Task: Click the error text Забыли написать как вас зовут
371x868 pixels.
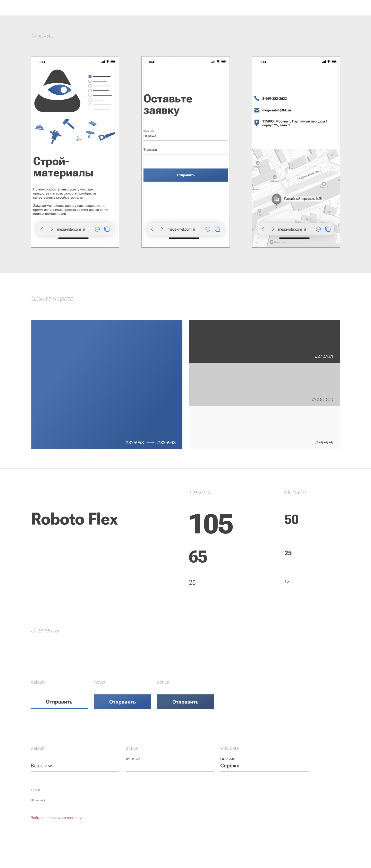Action: click(x=57, y=818)
